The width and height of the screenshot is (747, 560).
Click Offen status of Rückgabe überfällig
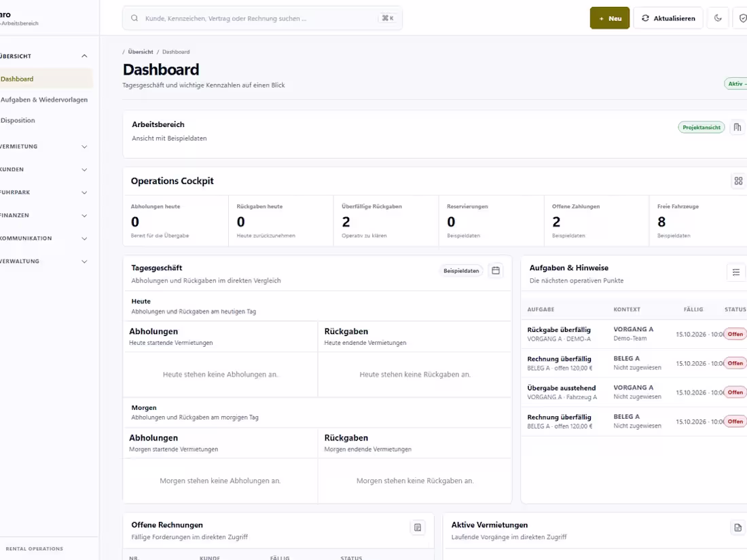735,334
